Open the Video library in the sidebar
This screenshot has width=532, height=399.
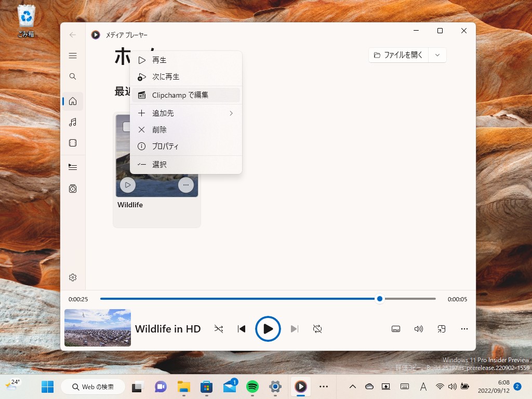[73, 143]
